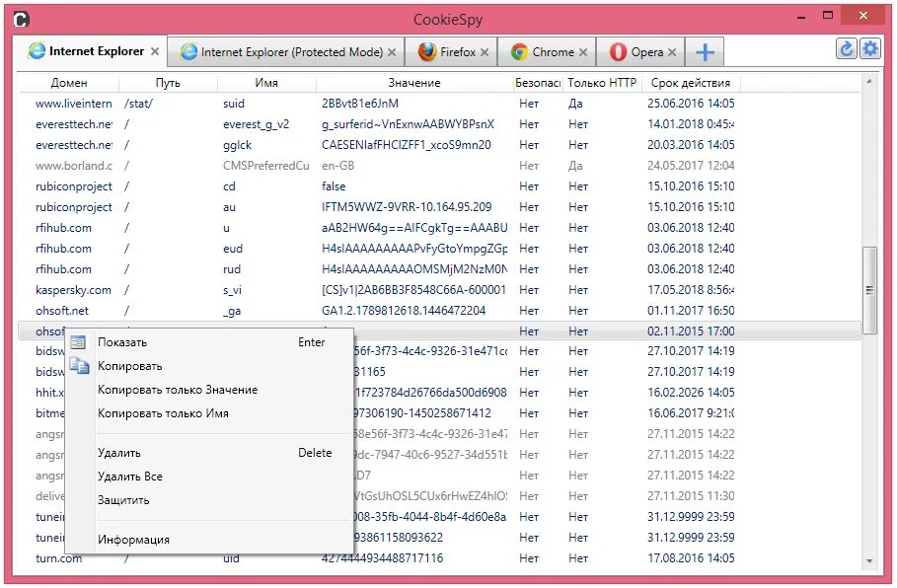Screen dimensions: 897x588
Task: Click the Firefox logo icon
Action: (x=426, y=52)
